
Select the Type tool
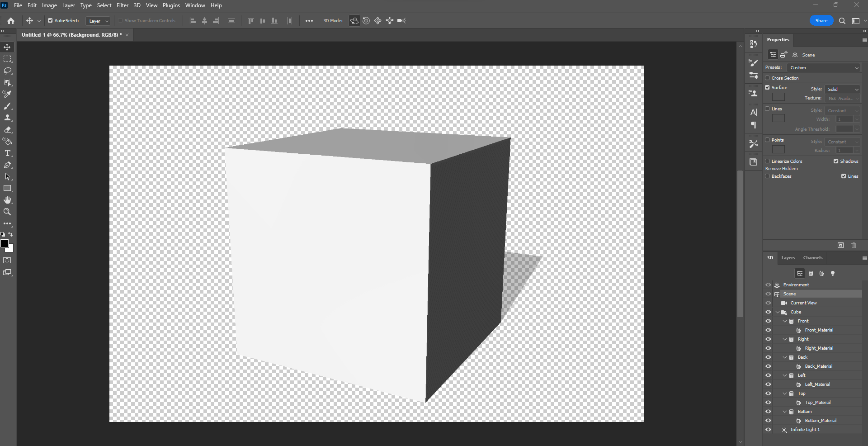click(x=7, y=153)
